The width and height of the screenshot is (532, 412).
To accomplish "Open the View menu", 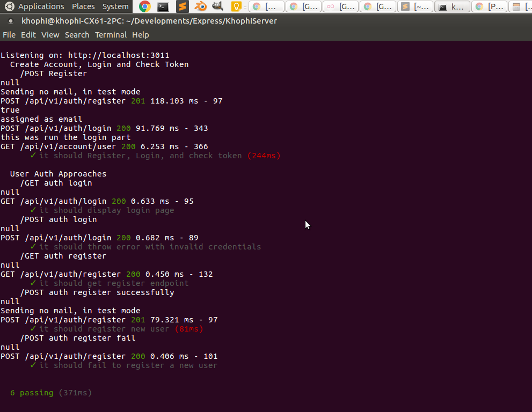I will tap(50, 35).
